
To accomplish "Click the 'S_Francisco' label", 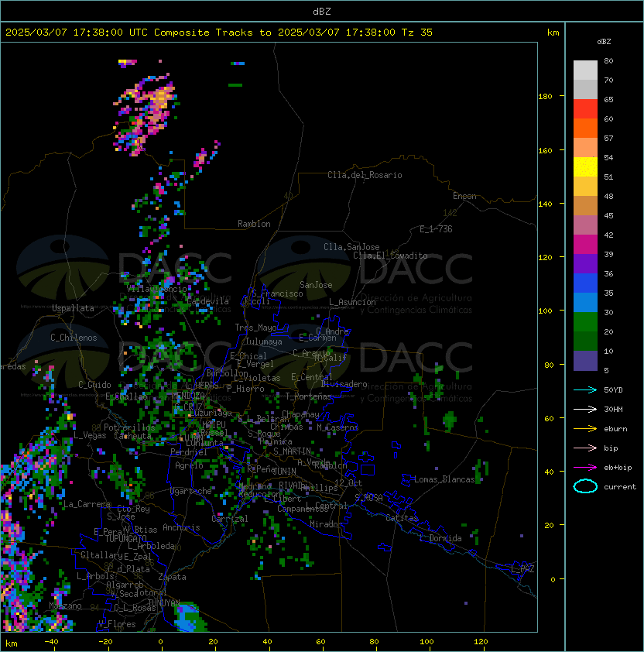I will click(x=277, y=293).
